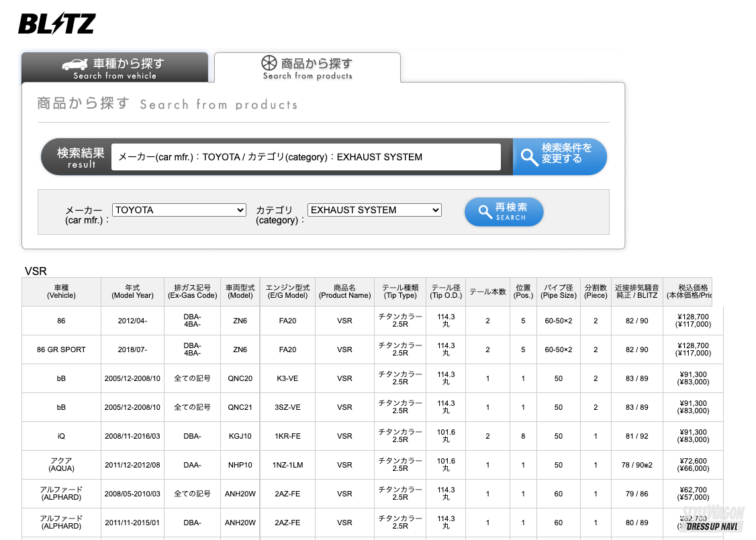
Task: Click the Tip Type column header
Action: coord(400,292)
